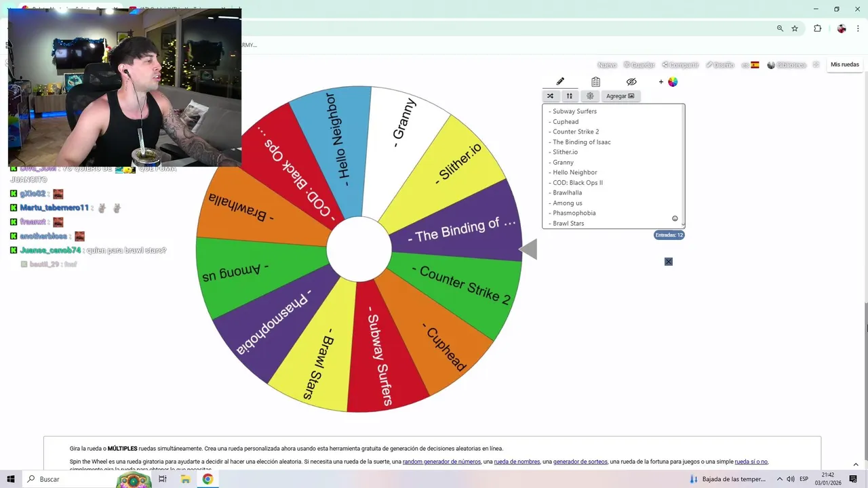Screen dimensions: 868x488
Task: Open the clipboard results list tab
Action: tap(595, 82)
